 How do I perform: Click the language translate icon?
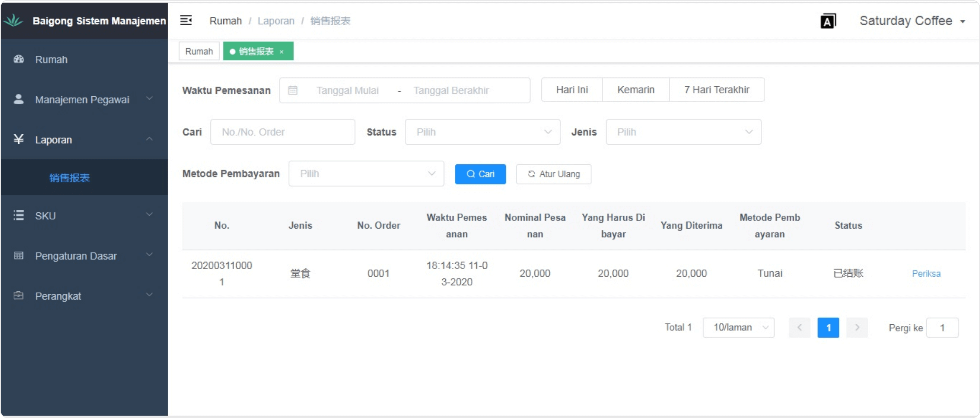pos(828,21)
